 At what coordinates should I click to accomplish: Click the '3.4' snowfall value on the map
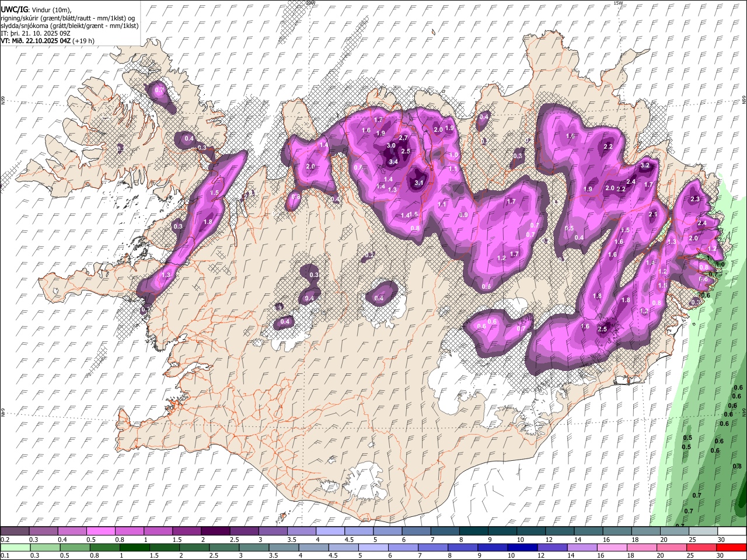pyautogui.click(x=393, y=162)
